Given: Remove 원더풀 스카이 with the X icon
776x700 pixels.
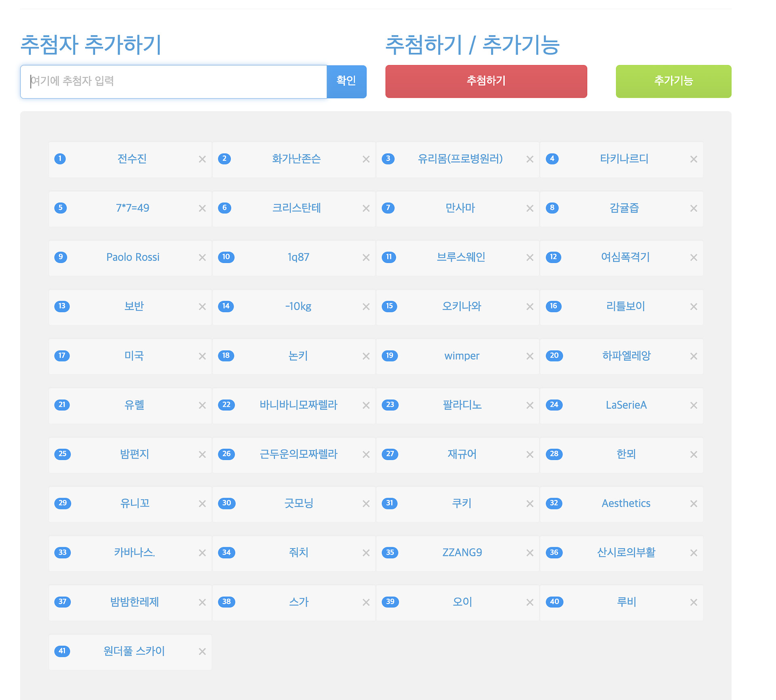Looking at the screenshot, I should pos(202,652).
